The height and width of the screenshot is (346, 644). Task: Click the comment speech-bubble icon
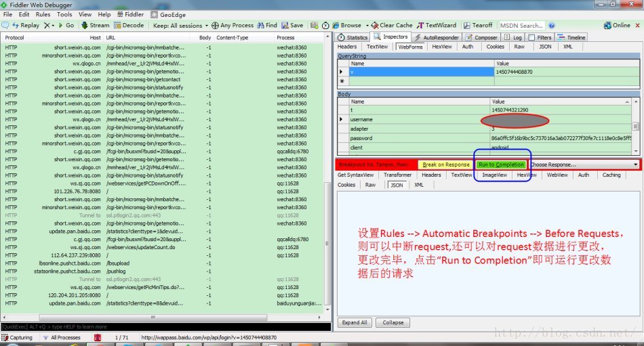point(5,26)
